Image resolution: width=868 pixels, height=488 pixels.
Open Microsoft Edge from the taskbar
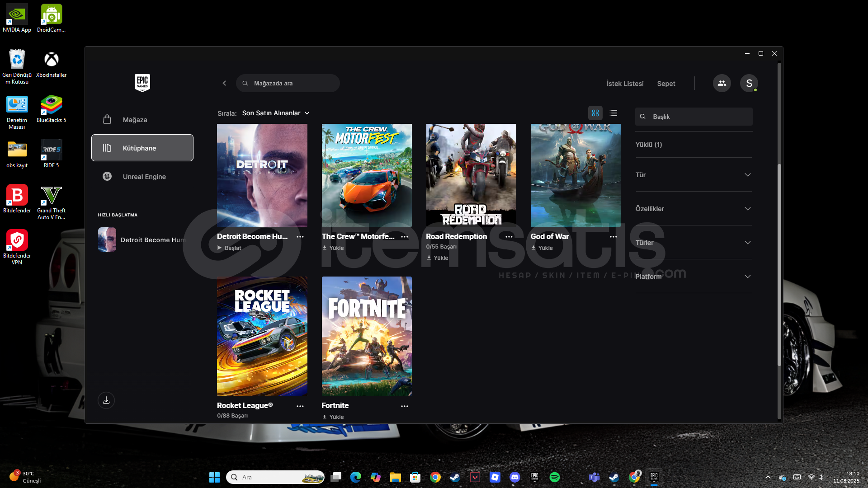356,477
